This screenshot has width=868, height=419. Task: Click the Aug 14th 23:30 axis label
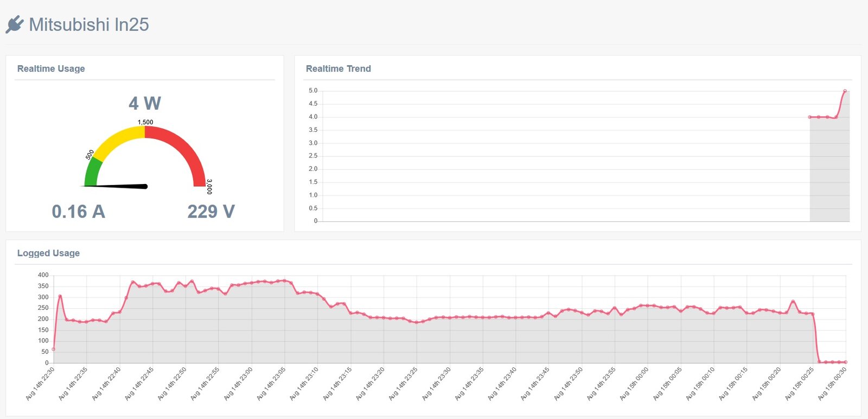click(437, 384)
